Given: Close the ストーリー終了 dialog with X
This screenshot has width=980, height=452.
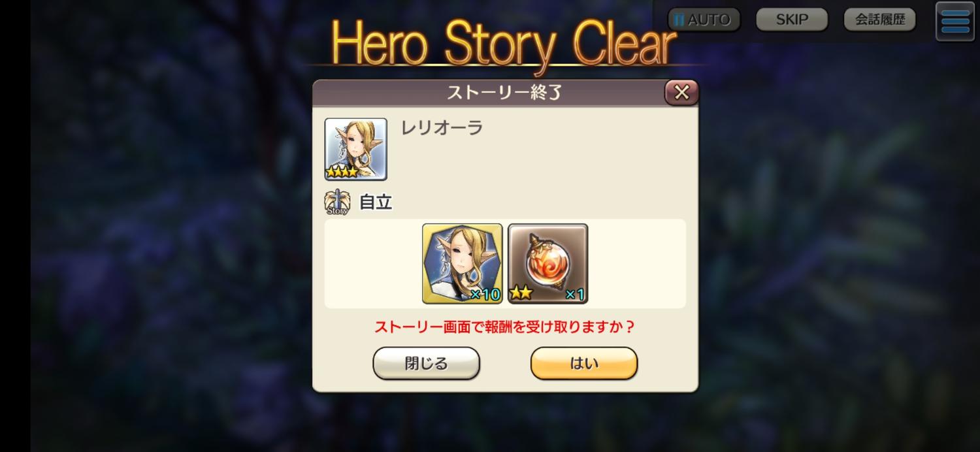Looking at the screenshot, I should click(x=681, y=93).
